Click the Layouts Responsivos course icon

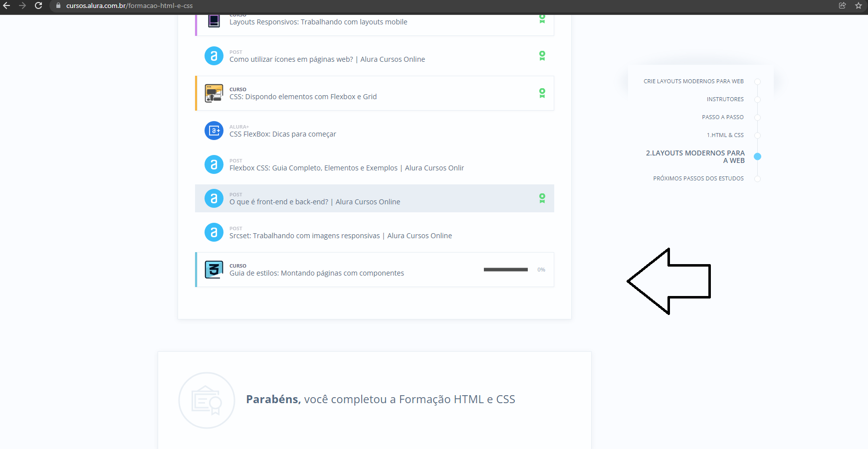(214, 21)
